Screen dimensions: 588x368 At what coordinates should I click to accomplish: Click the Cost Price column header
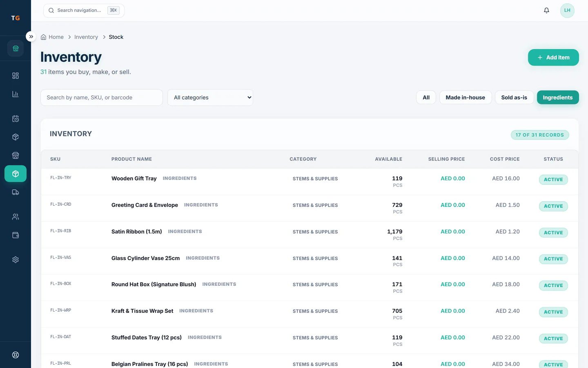505,159
